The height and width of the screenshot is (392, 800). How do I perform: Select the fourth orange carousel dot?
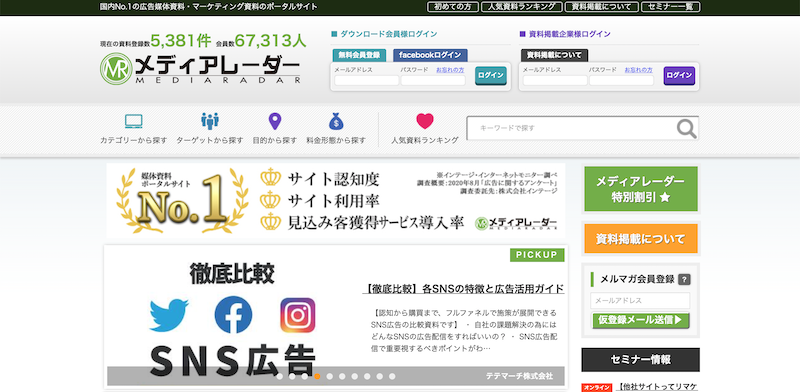[x=317, y=376]
